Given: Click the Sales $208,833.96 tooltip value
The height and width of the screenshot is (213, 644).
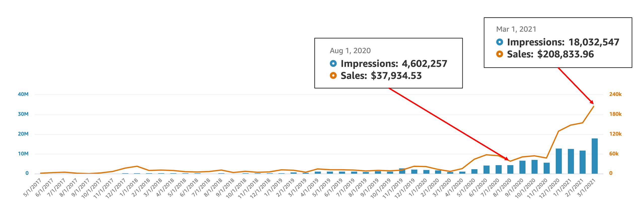Looking at the screenshot, I should pyautogui.click(x=565, y=54).
